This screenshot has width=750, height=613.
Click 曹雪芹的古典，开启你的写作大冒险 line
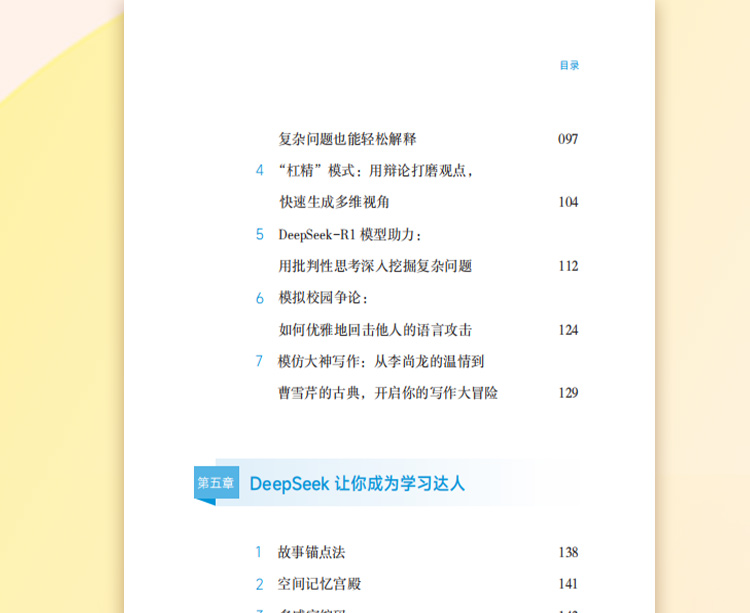388,393
